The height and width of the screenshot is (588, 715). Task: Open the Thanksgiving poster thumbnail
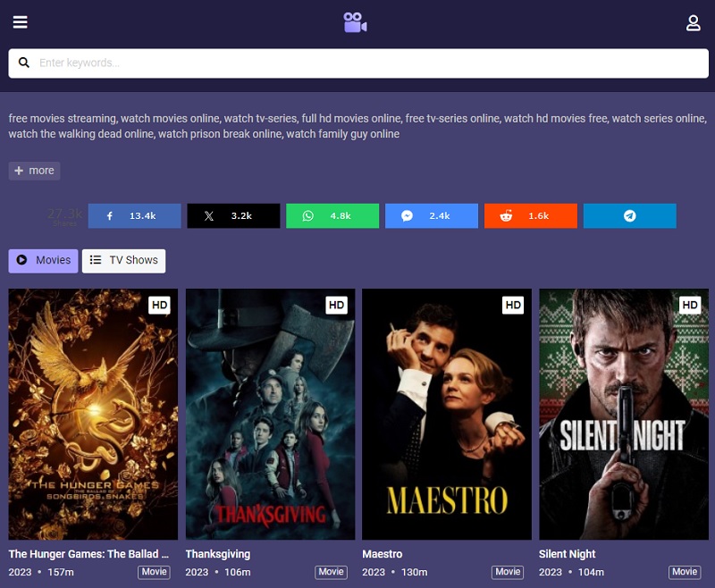coord(270,415)
